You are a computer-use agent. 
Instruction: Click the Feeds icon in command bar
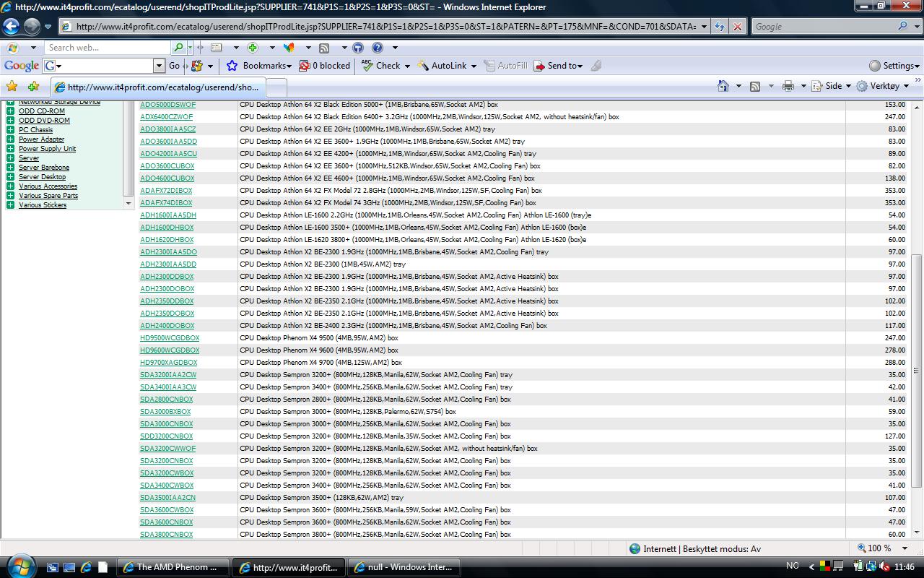pyautogui.click(x=755, y=86)
